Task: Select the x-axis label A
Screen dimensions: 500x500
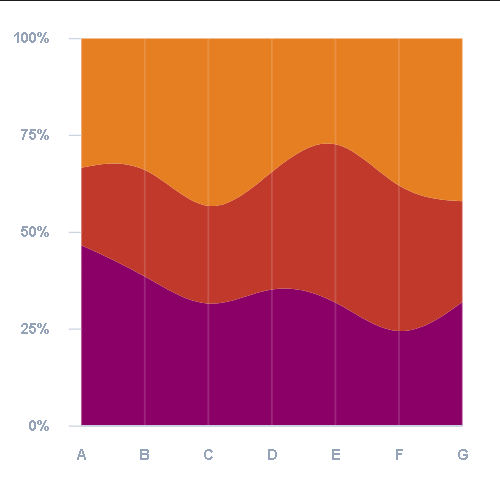Action: point(81,455)
